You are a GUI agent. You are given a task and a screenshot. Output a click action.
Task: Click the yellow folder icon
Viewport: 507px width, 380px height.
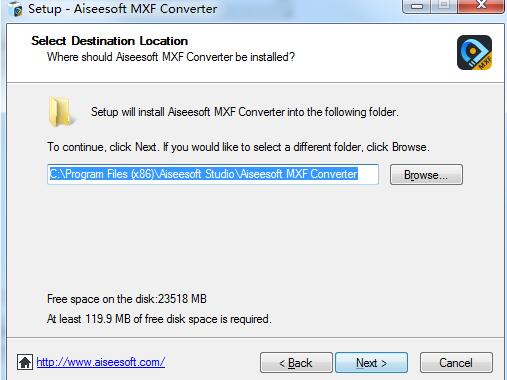point(60,112)
